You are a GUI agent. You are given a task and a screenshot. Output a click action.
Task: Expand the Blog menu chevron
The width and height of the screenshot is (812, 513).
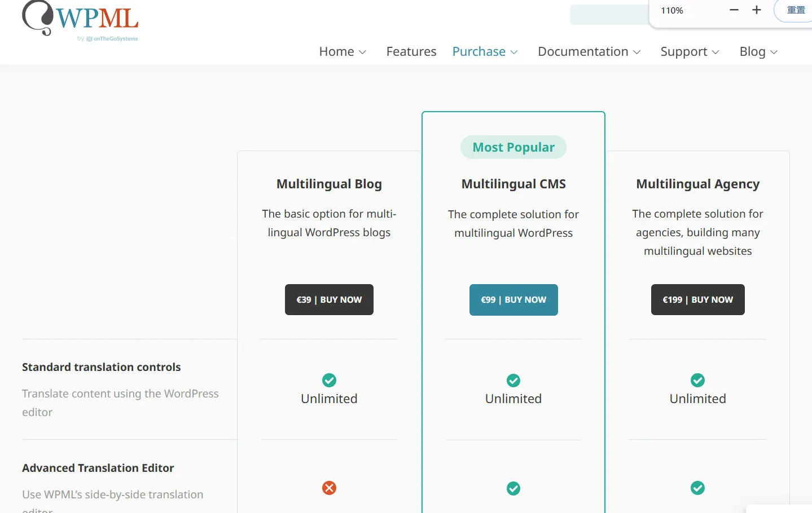774,52
